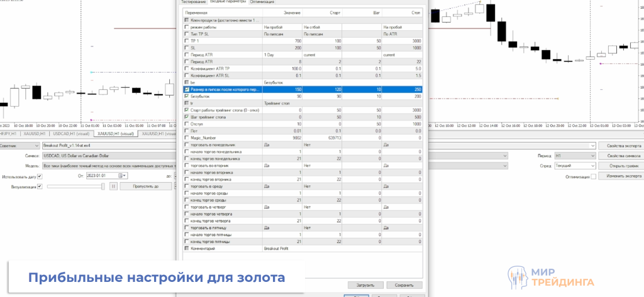Toggle the Использовать дату checkbox

(40, 176)
